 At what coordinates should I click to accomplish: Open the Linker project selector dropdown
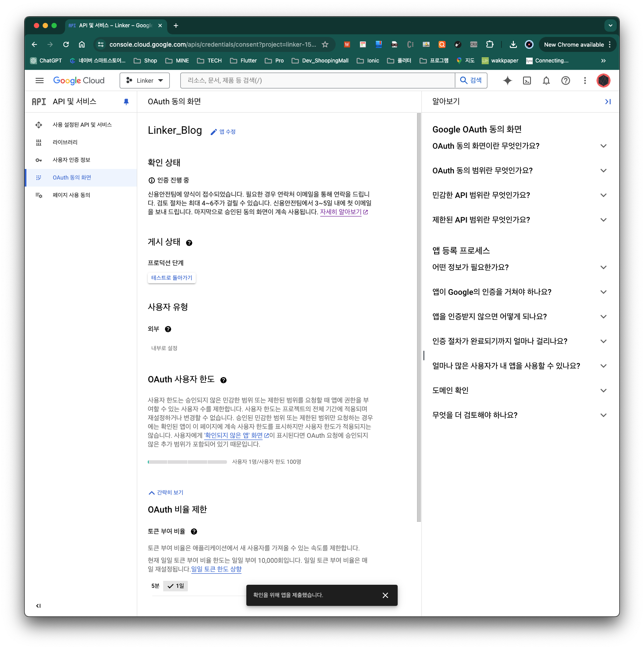[145, 81]
